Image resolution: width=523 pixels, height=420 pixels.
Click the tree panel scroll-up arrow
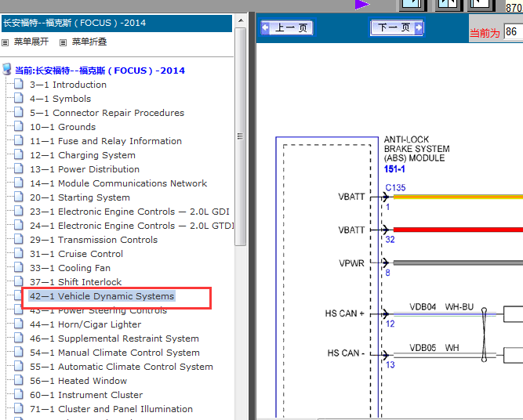(241, 20)
